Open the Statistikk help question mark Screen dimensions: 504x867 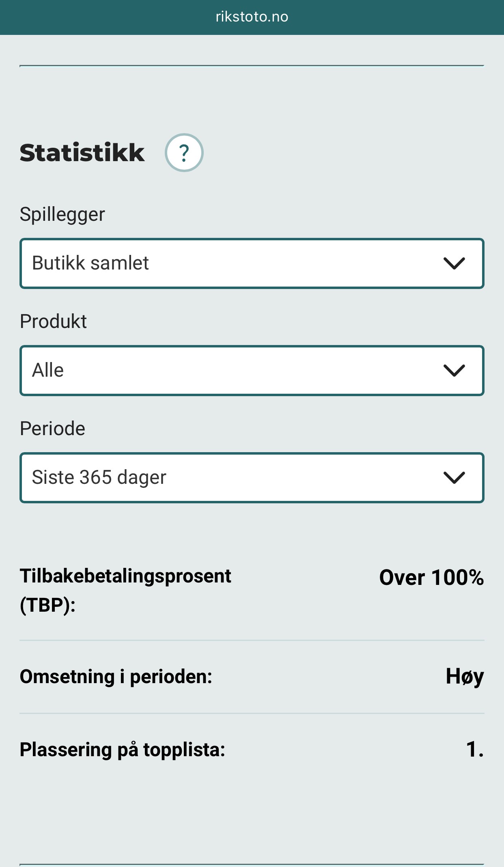(184, 153)
